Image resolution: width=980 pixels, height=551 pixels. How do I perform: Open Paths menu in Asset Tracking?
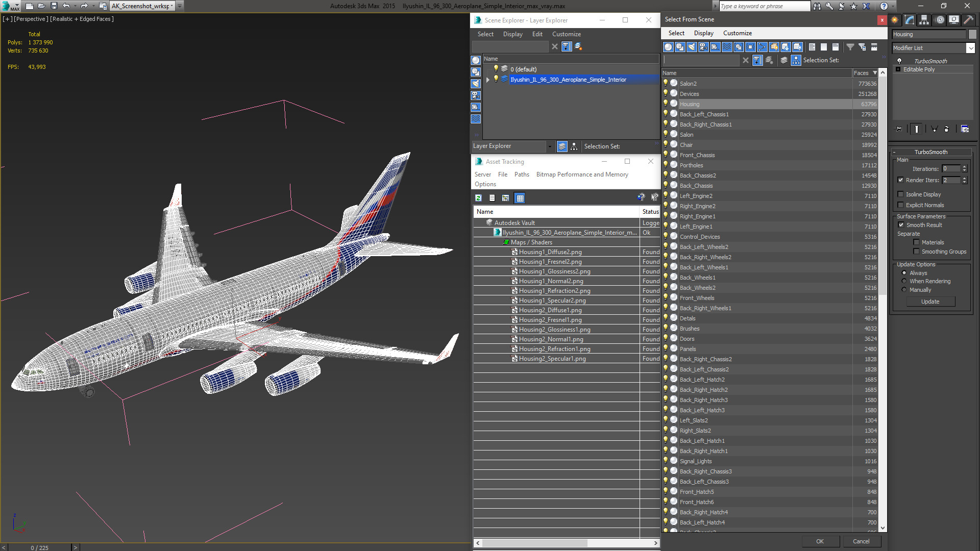pyautogui.click(x=522, y=174)
